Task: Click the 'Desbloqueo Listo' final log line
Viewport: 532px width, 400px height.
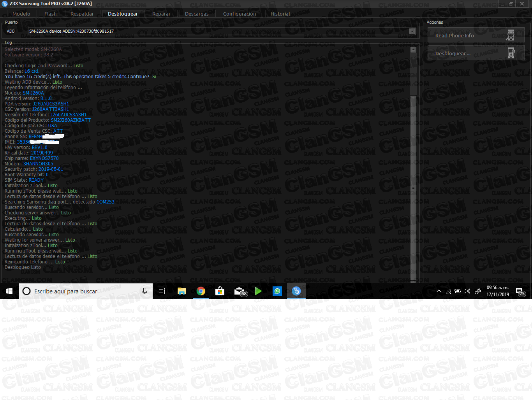Action: (23, 267)
